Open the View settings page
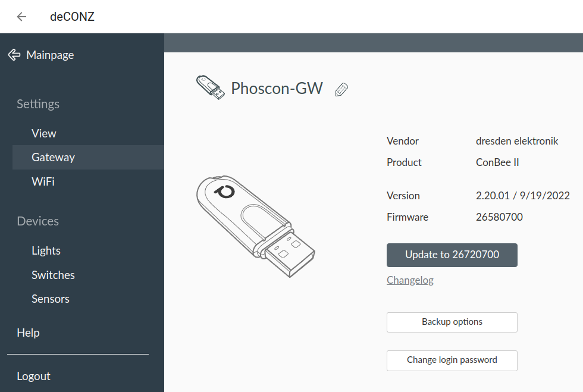The height and width of the screenshot is (392, 583). (x=43, y=133)
